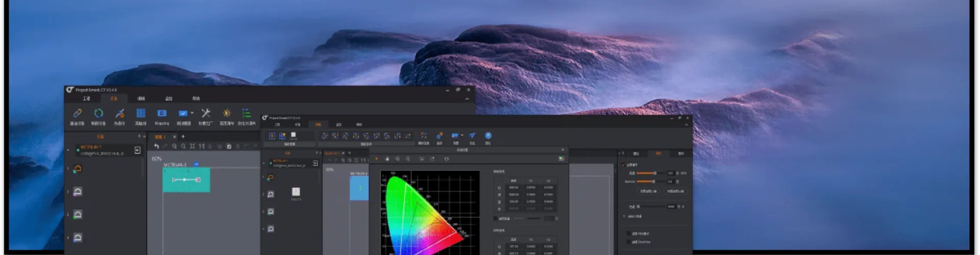The width and height of the screenshot is (980, 255).
Task: Click the green list icon in back window ribbon
Action: [x=246, y=113]
